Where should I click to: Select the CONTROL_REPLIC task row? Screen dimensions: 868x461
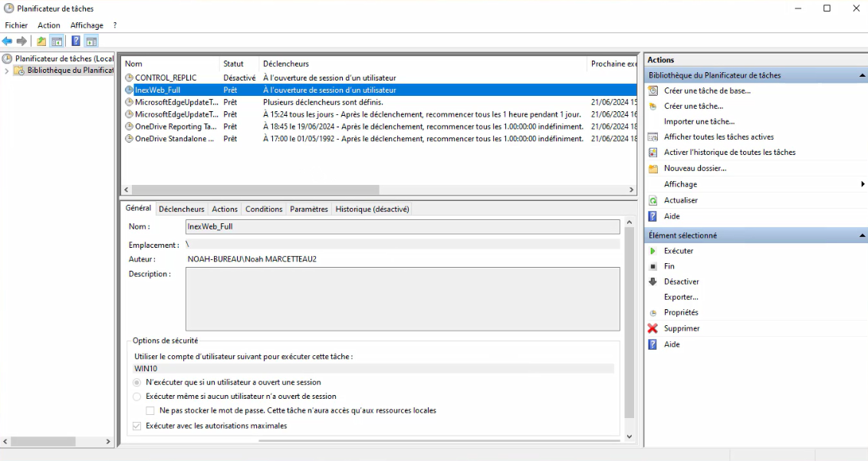166,77
